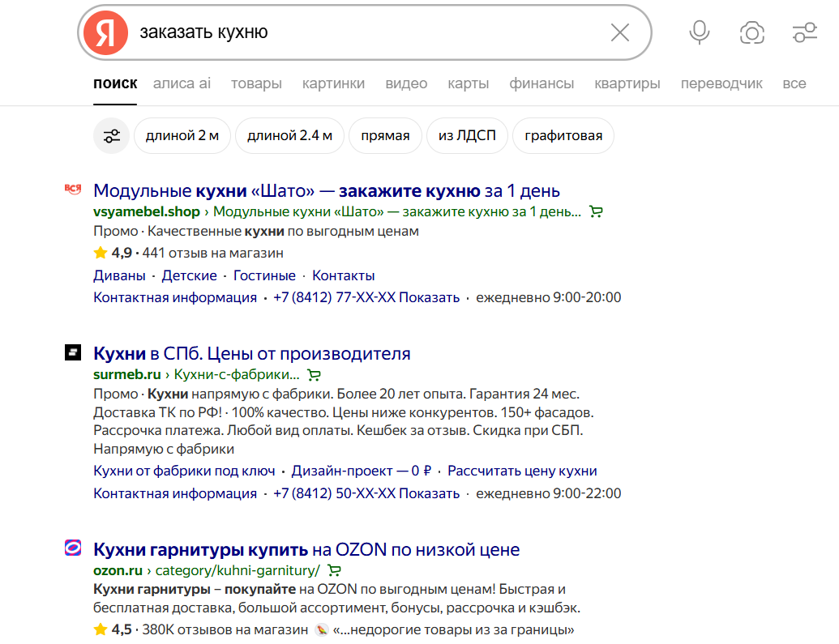839x644 pixels.
Task: Click the star rating 4,9 icon
Action: click(x=100, y=253)
